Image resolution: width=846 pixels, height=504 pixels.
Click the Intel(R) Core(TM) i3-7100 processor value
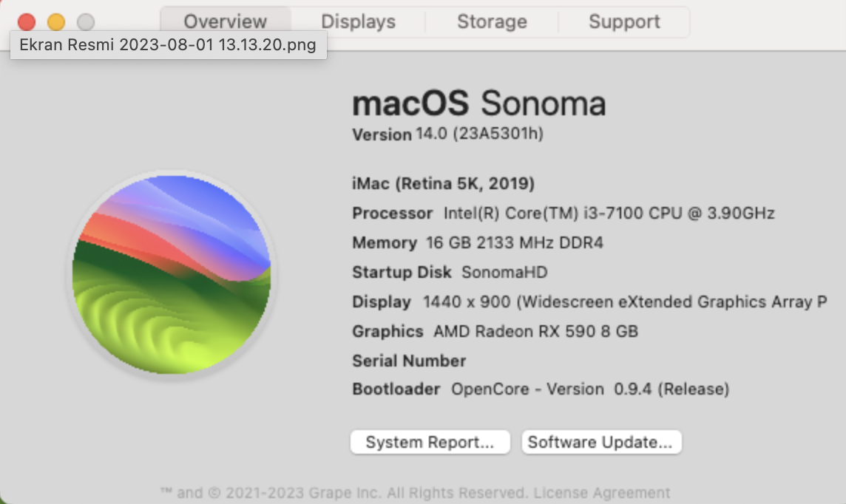click(609, 214)
